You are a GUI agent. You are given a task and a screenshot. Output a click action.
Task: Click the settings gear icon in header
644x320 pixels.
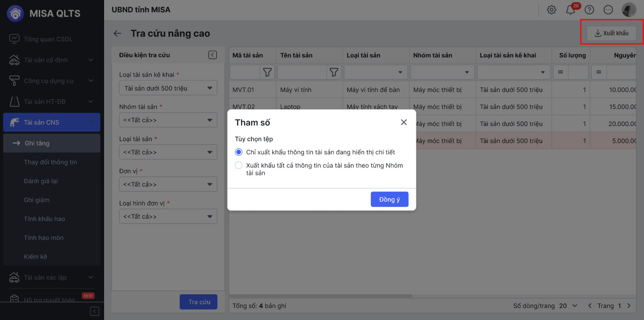click(x=552, y=10)
